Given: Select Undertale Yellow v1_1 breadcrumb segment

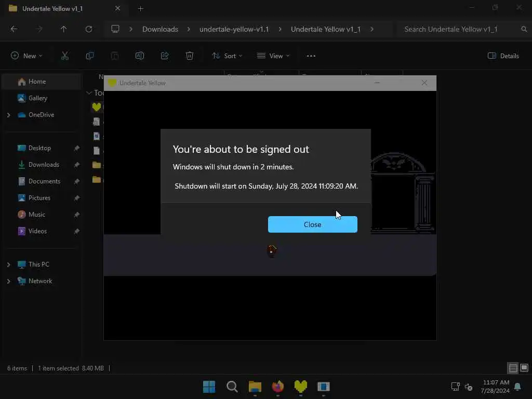Looking at the screenshot, I should click(326, 29).
